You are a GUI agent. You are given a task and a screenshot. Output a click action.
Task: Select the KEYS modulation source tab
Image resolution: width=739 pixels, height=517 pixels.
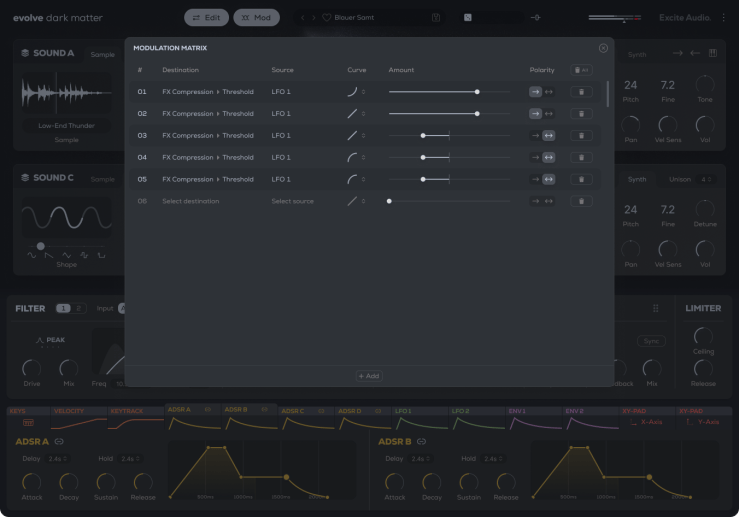(28, 418)
